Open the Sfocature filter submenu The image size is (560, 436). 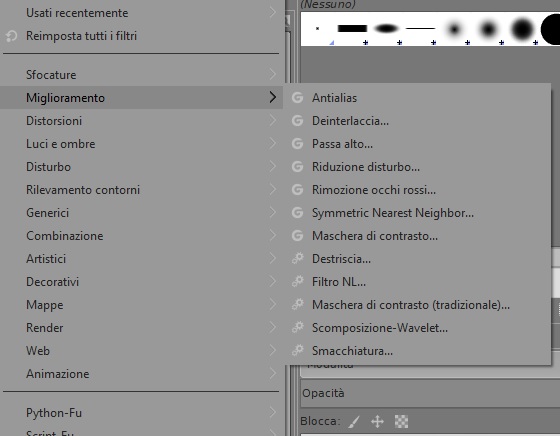click(141, 75)
